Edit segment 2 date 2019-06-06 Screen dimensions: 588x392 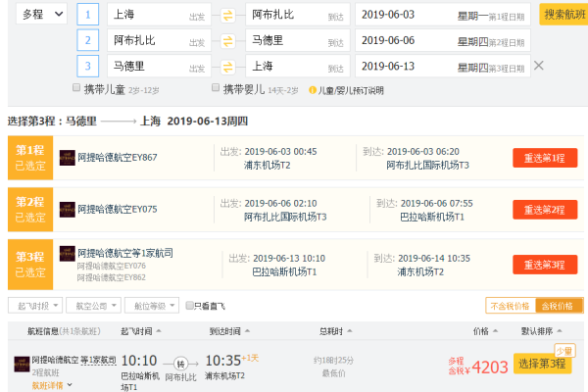coord(443,40)
